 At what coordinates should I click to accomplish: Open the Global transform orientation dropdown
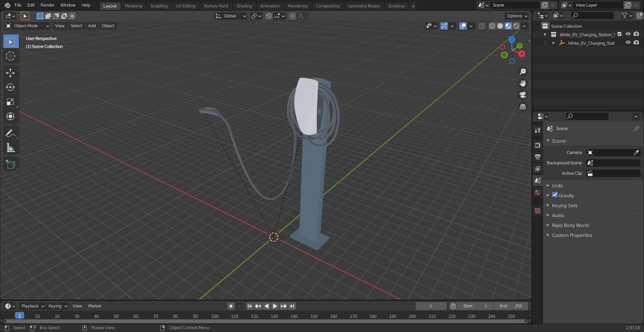[231, 16]
